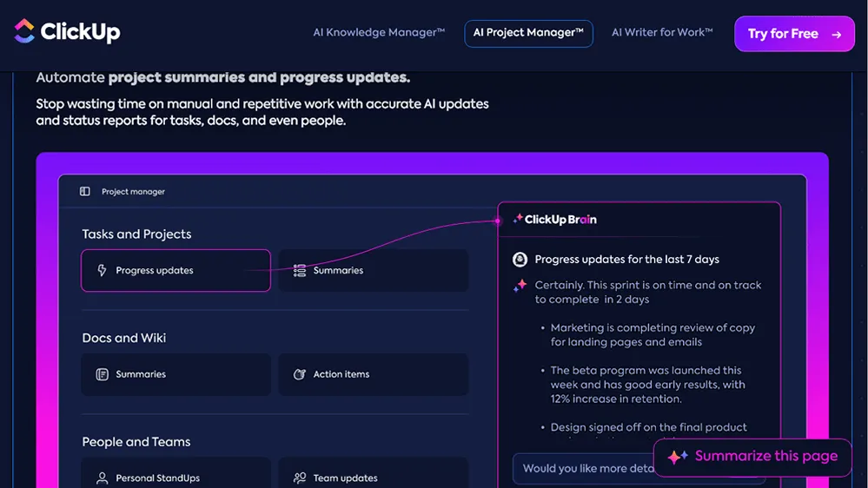
Task: Click the Try for Free button
Action: click(794, 34)
